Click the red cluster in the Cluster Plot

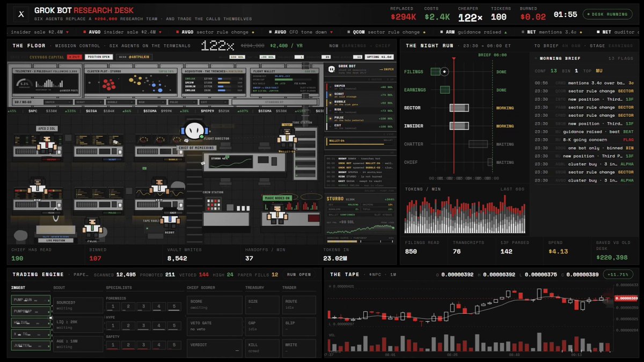[109, 84]
